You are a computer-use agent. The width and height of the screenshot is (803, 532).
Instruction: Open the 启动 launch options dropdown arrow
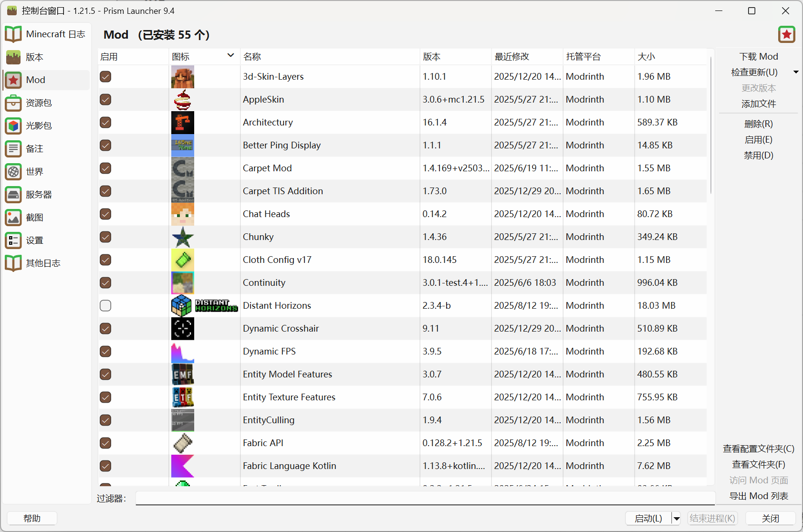click(677, 519)
